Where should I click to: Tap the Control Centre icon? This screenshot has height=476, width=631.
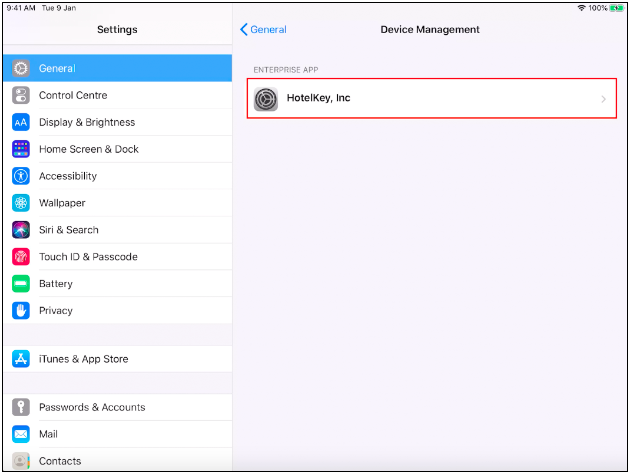coord(21,95)
